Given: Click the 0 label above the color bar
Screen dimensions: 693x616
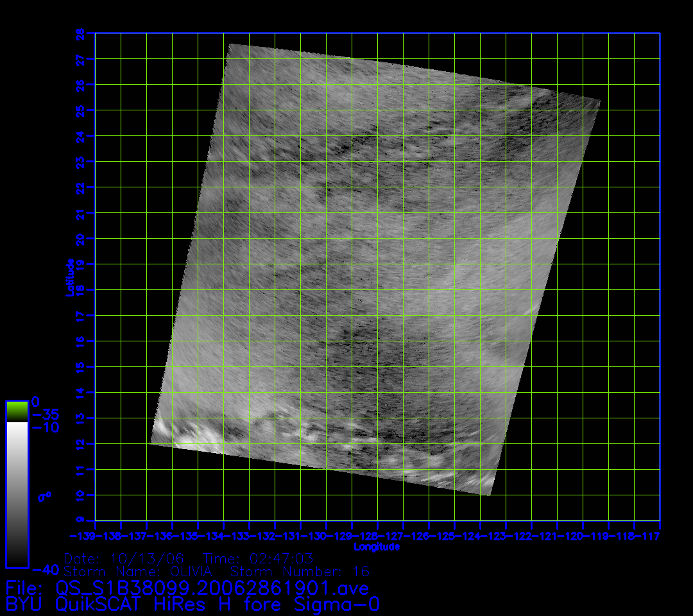Looking at the screenshot, I should pos(36,402).
